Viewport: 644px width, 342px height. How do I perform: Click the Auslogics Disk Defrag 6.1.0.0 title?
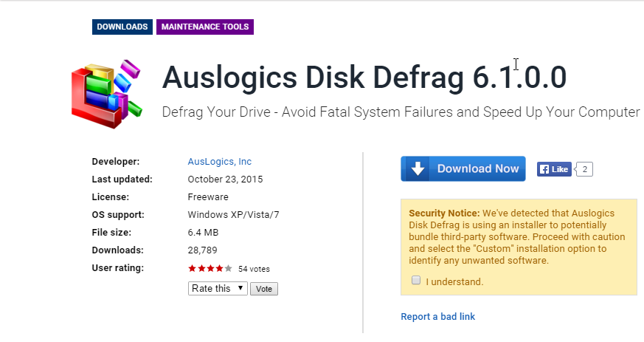(x=364, y=78)
